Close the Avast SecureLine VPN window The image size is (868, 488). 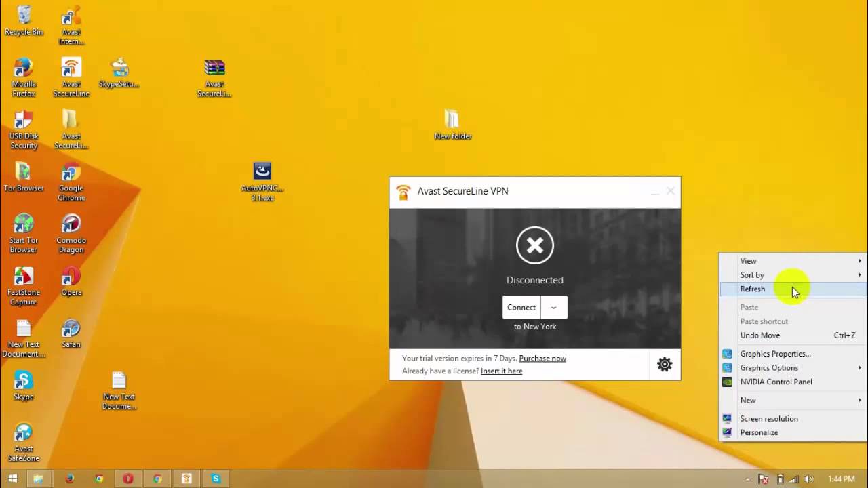[x=671, y=191]
